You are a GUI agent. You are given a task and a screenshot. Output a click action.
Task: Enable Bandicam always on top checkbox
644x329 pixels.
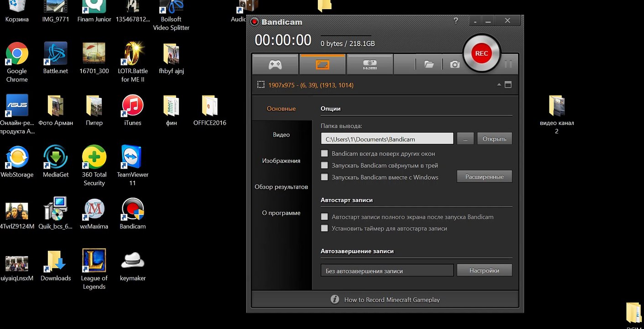325,154
